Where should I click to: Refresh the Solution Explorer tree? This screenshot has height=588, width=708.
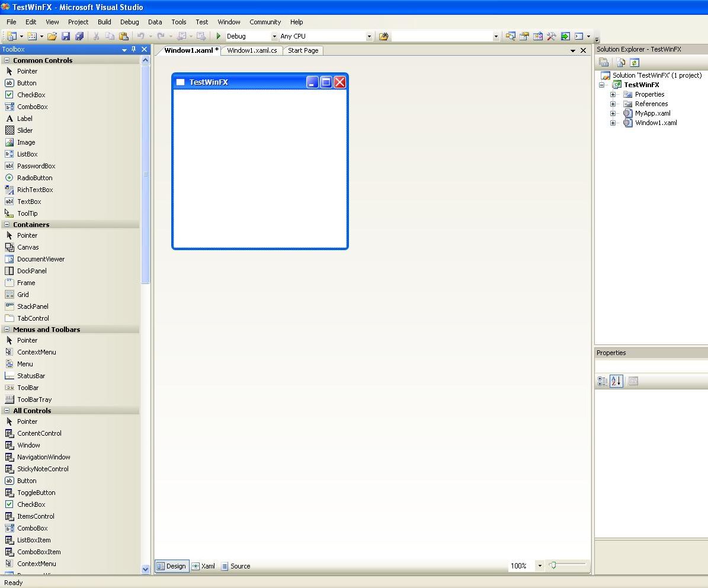[635, 62]
